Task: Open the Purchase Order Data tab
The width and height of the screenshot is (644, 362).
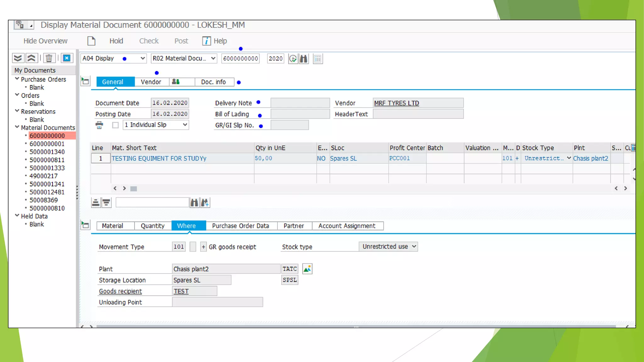Action: [x=240, y=226]
